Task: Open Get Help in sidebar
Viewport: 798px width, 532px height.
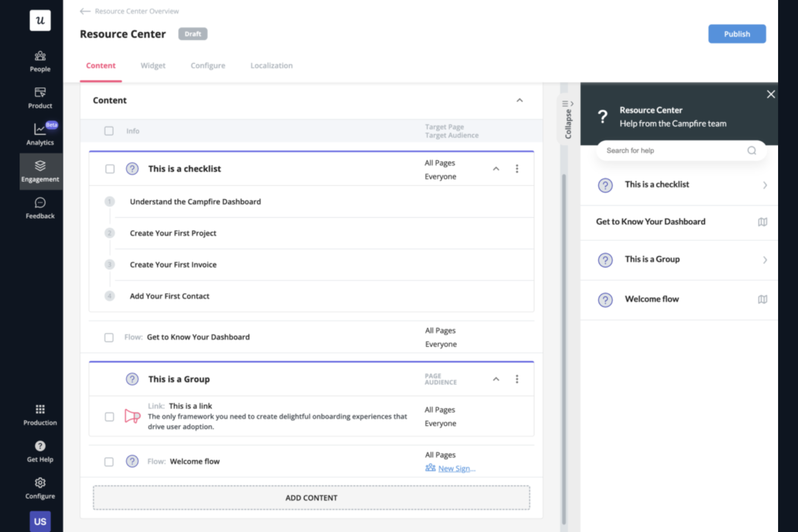Action: [x=40, y=452]
